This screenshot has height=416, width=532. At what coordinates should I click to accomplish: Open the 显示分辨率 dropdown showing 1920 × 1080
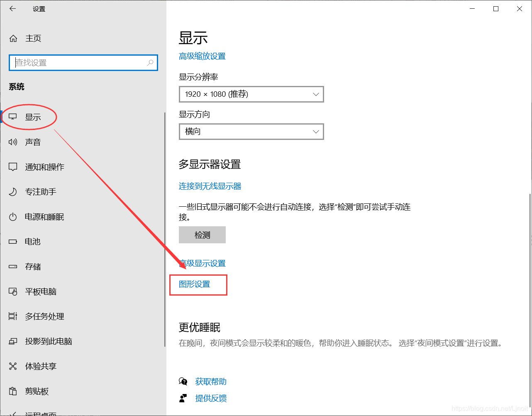click(251, 94)
